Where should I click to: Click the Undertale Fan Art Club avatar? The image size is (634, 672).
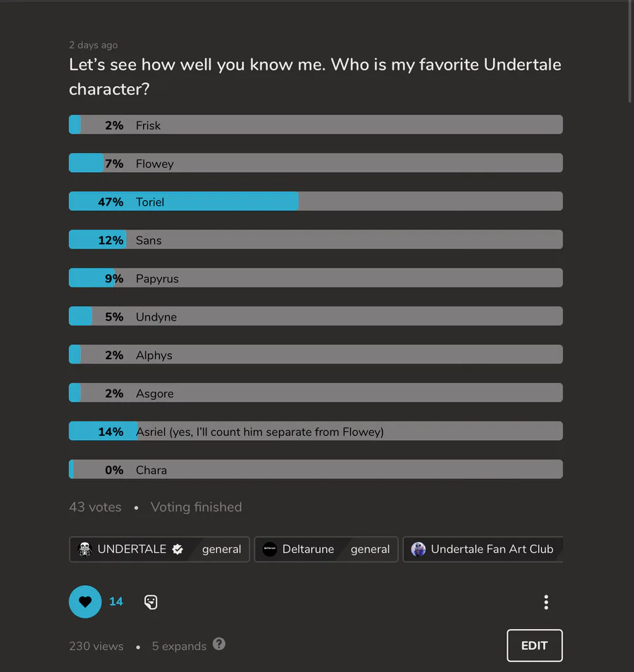pos(418,549)
